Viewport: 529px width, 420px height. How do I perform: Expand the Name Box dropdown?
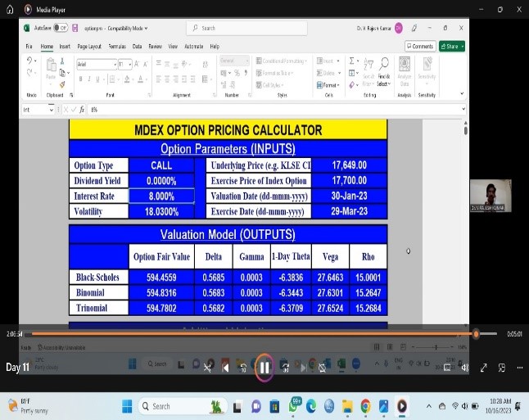(51, 110)
